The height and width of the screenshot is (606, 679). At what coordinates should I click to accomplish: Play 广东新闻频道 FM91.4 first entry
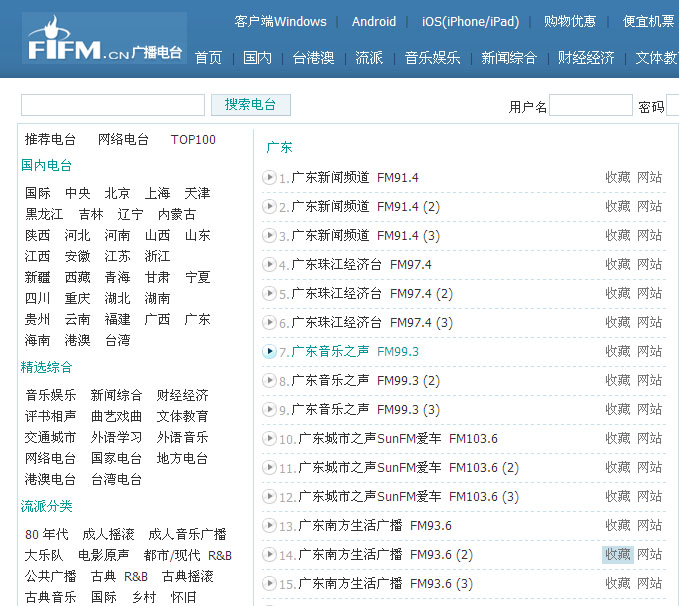click(269, 178)
